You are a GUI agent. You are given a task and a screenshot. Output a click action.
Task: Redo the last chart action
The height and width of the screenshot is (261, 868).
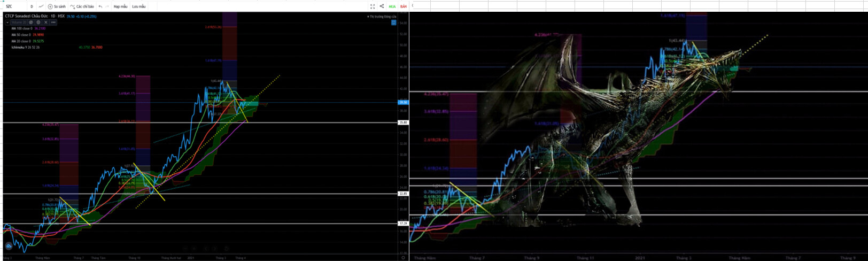pyautogui.click(x=107, y=6)
